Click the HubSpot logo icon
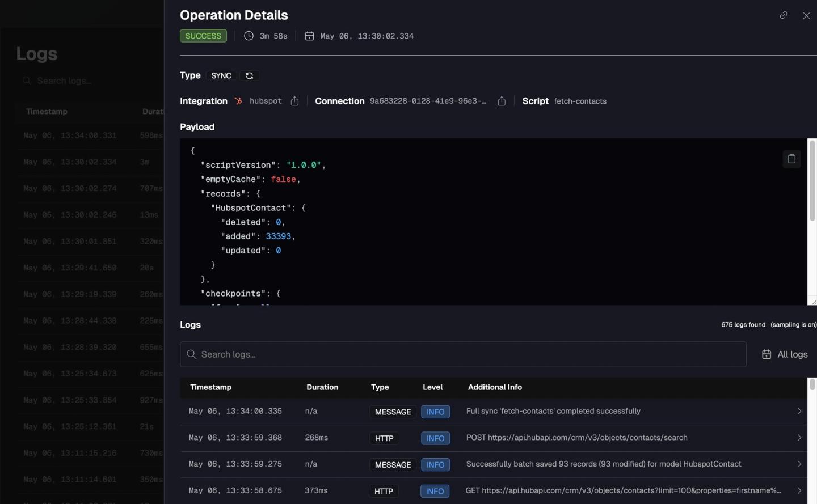 [238, 101]
